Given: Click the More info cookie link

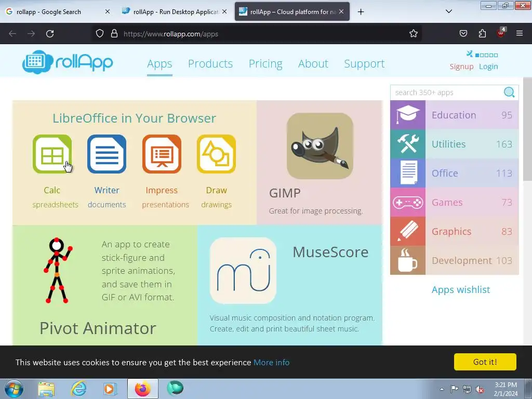Looking at the screenshot, I should pos(271,362).
